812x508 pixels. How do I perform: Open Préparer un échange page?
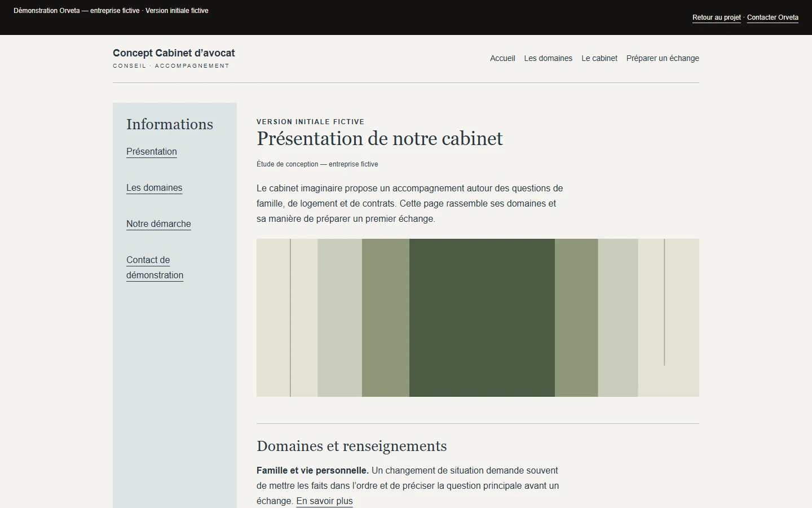pyautogui.click(x=663, y=58)
